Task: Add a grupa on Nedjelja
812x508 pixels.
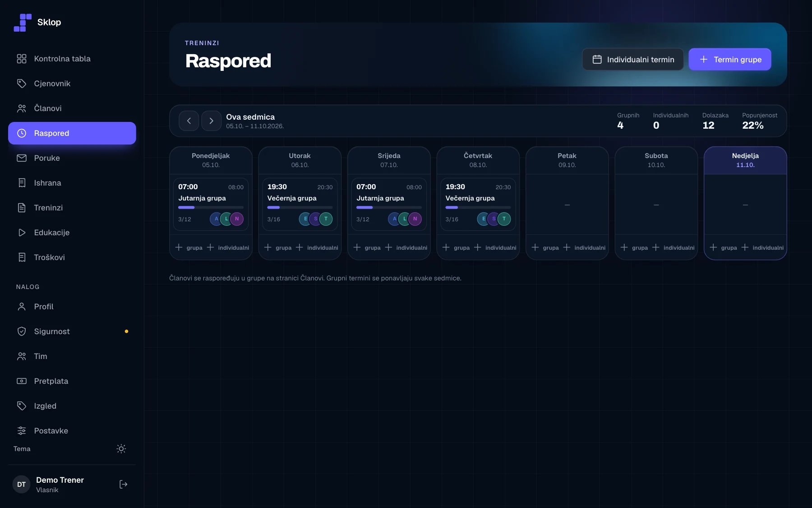Action: tap(724, 247)
